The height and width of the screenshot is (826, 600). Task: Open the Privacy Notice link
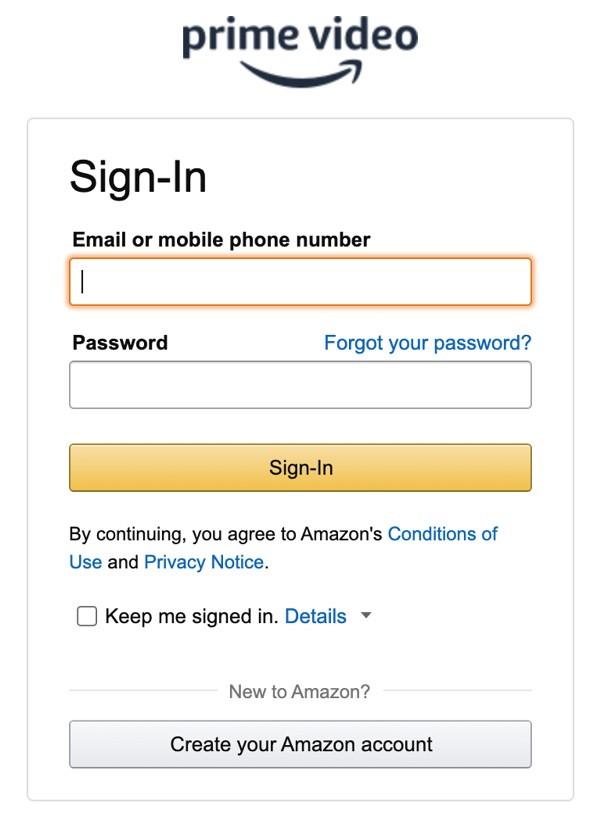pos(204,562)
